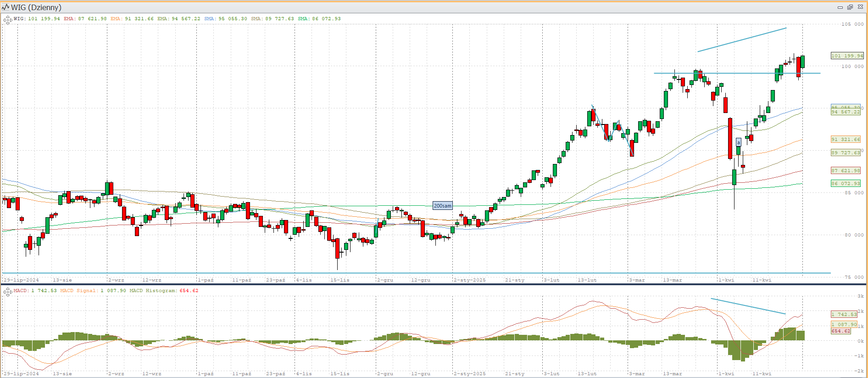Close the WIG chart window
The height and width of the screenshot is (378, 868).
(x=860, y=7)
